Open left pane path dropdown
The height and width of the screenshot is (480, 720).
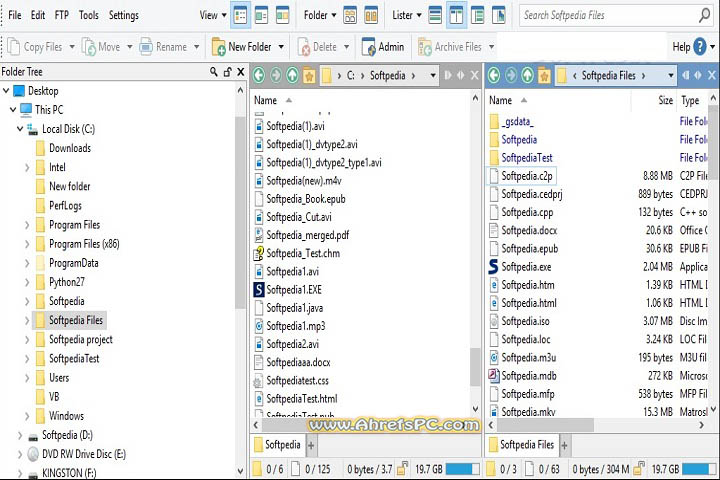pos(433,75)
